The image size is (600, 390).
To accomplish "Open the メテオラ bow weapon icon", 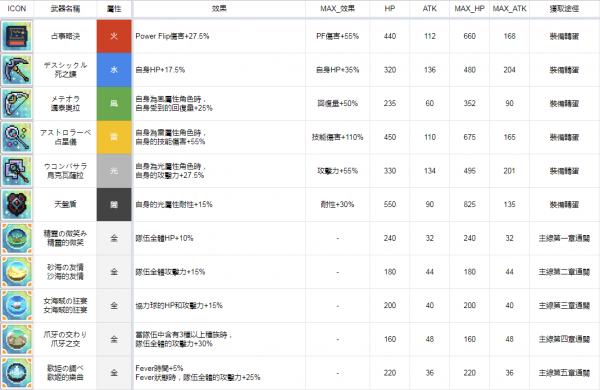I will [x=16, y=103].
